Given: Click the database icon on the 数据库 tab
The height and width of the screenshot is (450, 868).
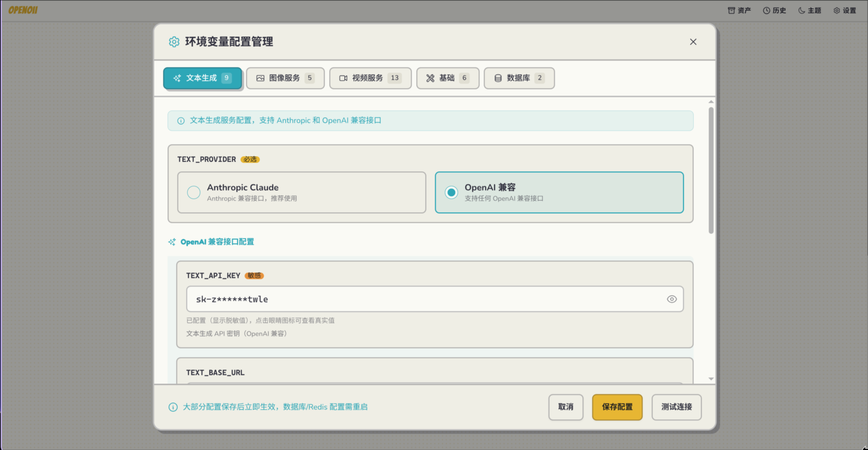Looking at the screenshot, I should point(498,78).
